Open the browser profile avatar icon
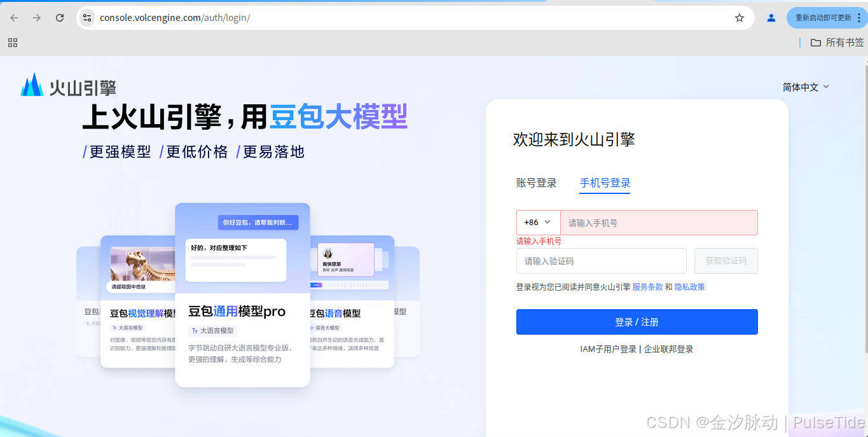The height and width of the screenshot is (437, 868). [x=771, y=18]
